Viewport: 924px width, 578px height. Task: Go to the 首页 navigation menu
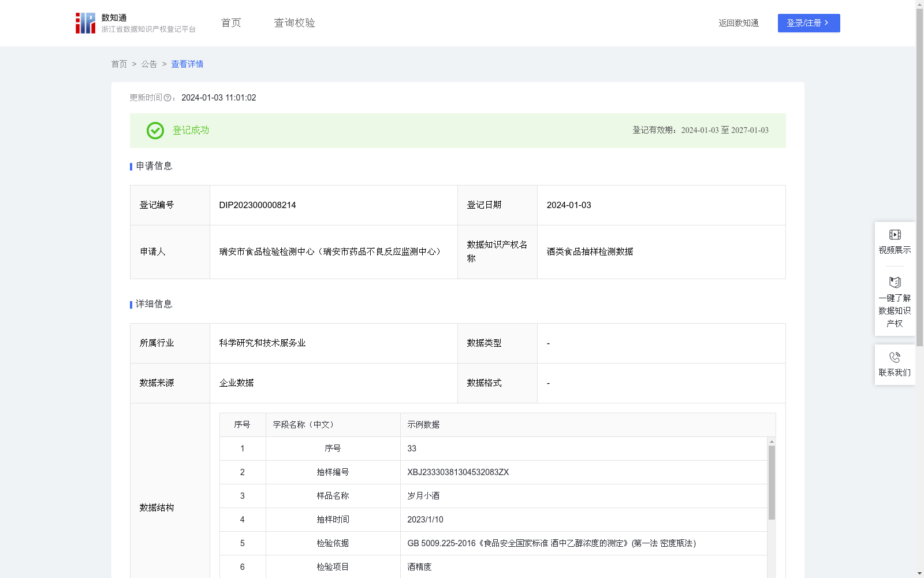pyautogui.click(x=231, y=23)
